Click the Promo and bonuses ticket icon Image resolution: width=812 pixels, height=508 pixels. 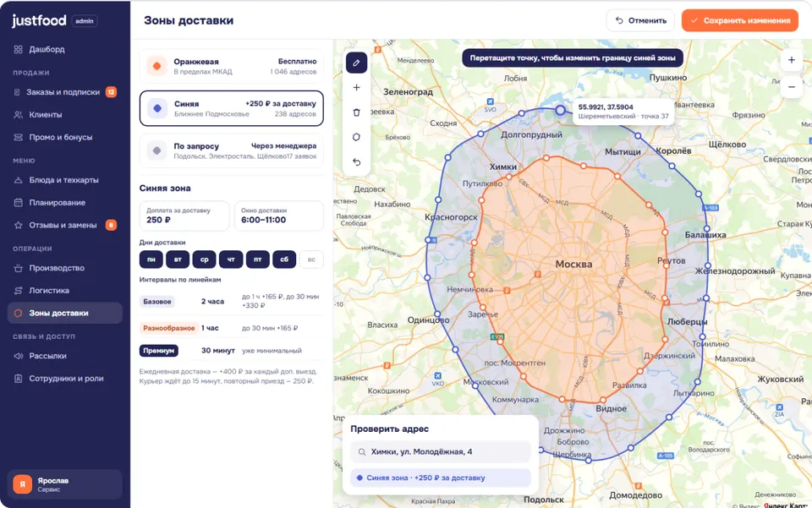18,137
